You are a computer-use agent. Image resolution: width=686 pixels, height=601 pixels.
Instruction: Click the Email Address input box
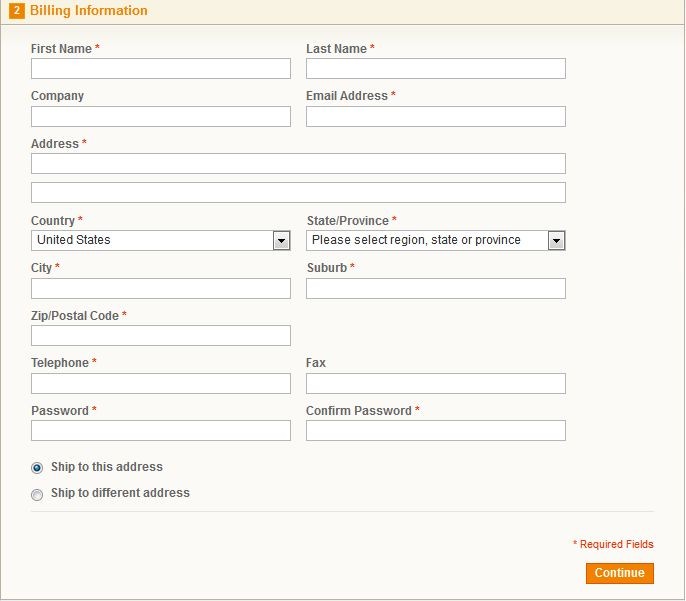[x=436, y=116]
